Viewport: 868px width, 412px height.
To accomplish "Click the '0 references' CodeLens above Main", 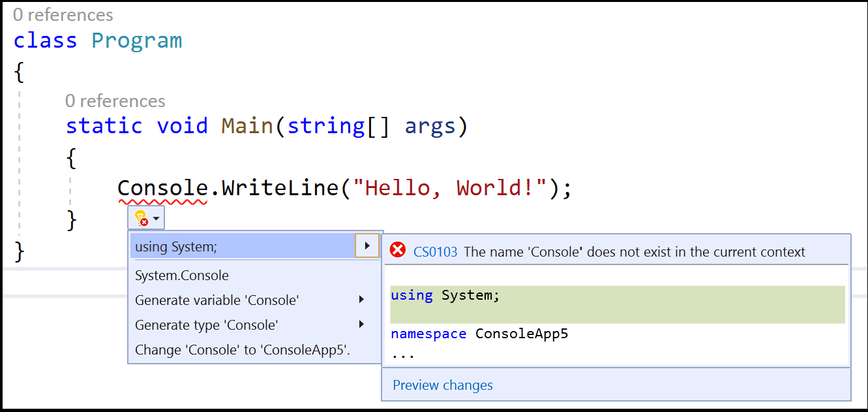I will (x=115, y=101).
